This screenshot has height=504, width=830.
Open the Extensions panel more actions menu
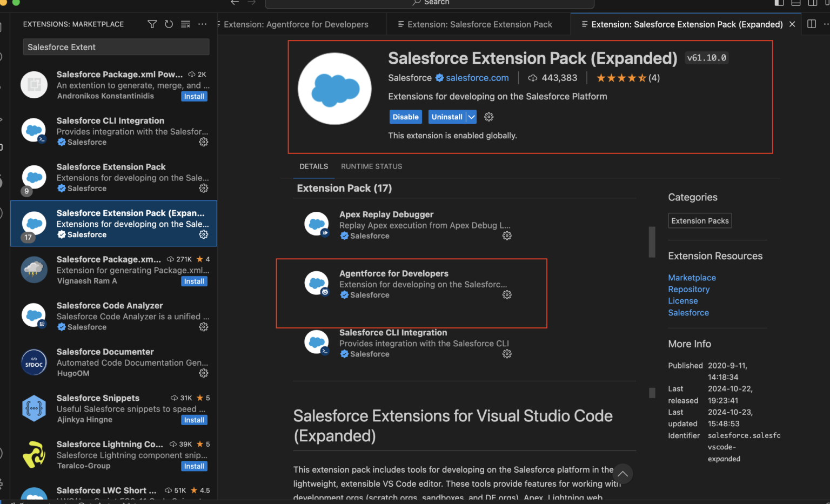click(x=202, y=24)
